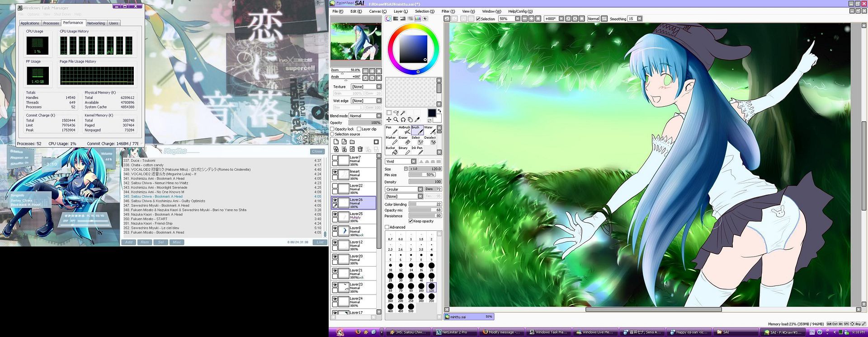Click the Color blending slider

tap(425, 204)
